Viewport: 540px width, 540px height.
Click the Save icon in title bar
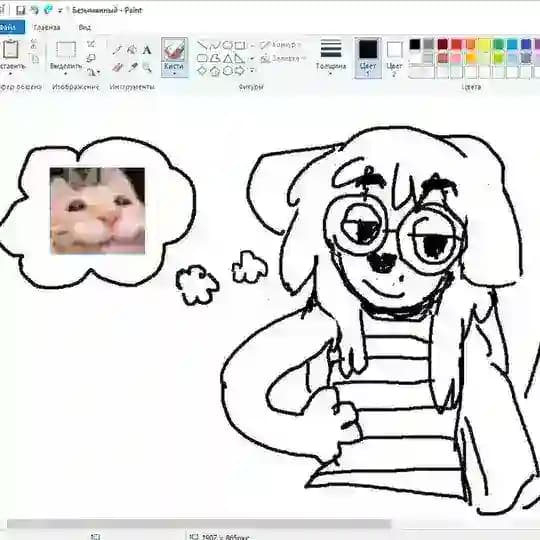click(21, 10)
